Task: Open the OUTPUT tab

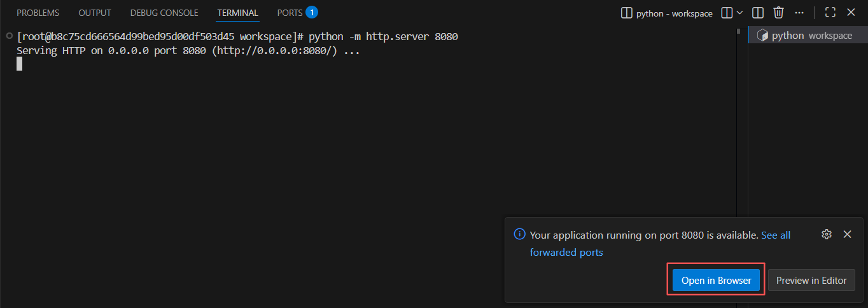Action: click(95, 13)
